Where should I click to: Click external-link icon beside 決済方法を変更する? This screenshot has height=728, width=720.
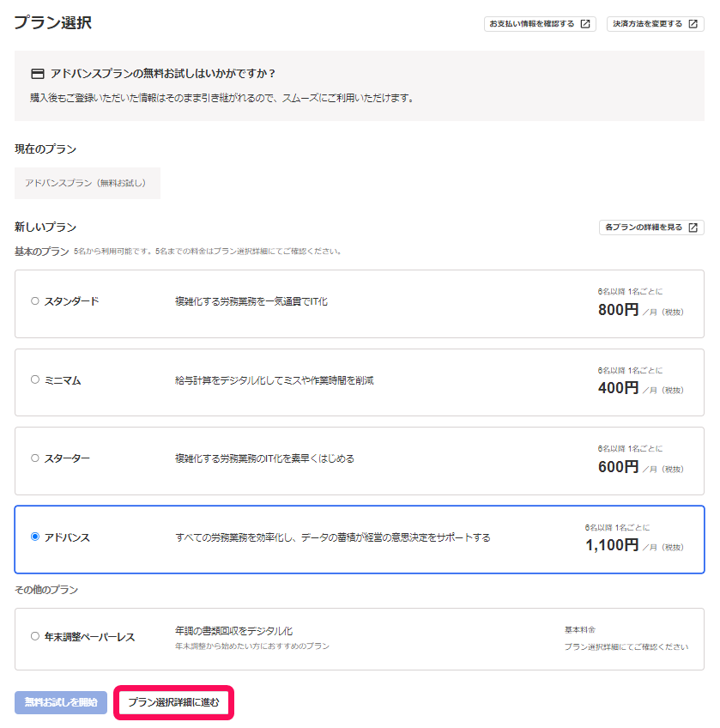coord(693,24)
